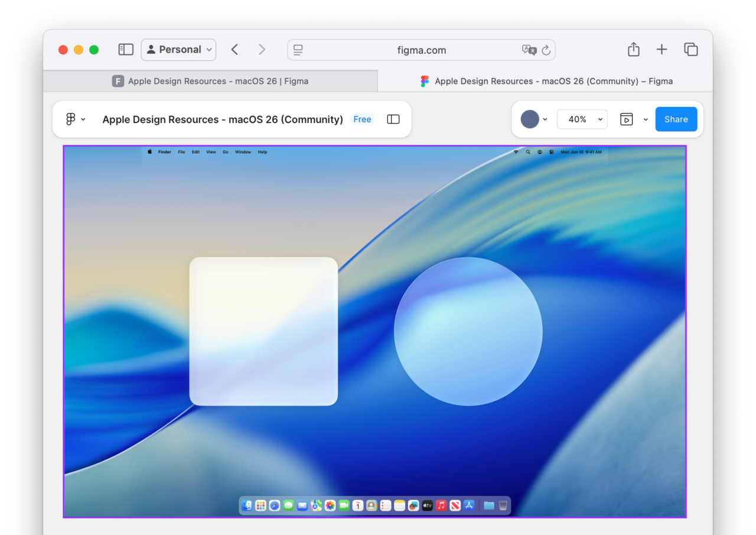
Task: Click the Music icon in the wallpaper dock
Action: (x=441, y=505)
